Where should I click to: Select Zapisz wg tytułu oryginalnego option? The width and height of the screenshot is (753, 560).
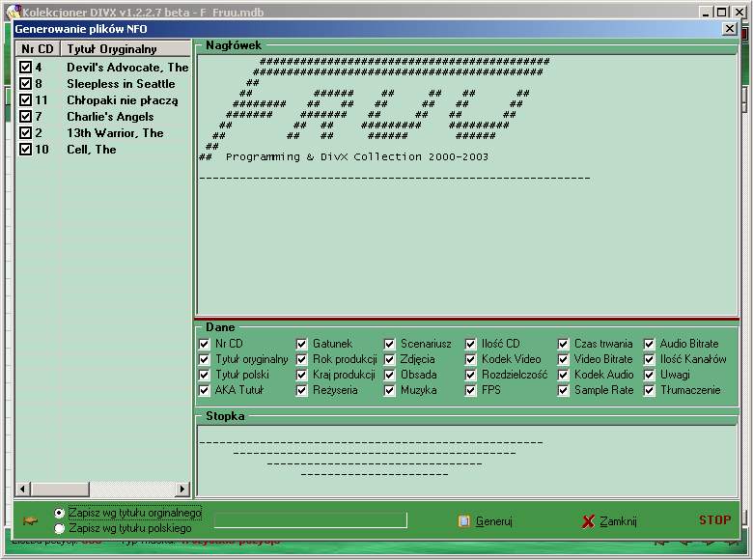pyautogui.click(x=60, y=513)
